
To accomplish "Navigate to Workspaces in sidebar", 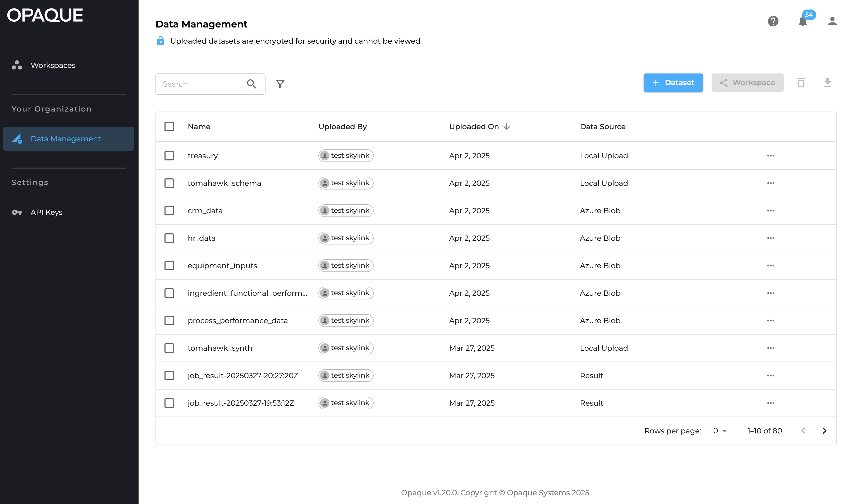I will click(x=53, y=65).
